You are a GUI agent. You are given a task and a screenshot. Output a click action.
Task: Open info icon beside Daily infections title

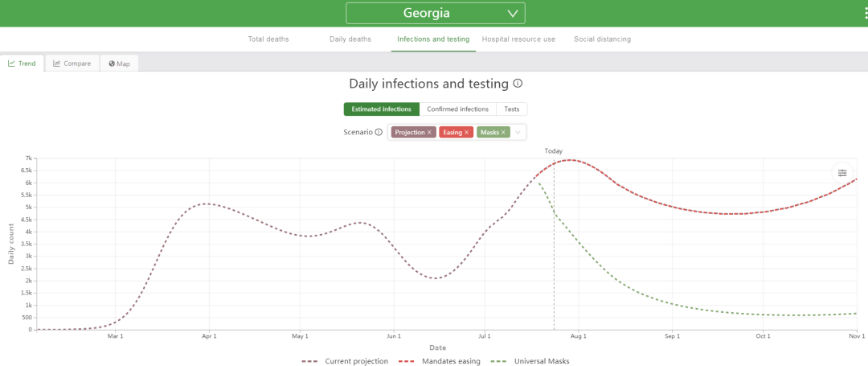[518, 84]
